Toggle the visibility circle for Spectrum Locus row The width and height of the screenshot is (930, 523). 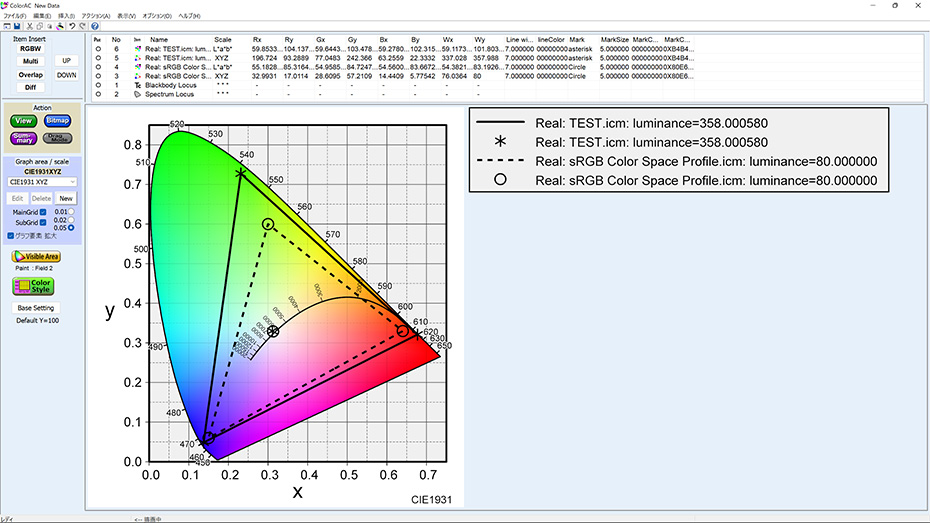coord(98,94)
